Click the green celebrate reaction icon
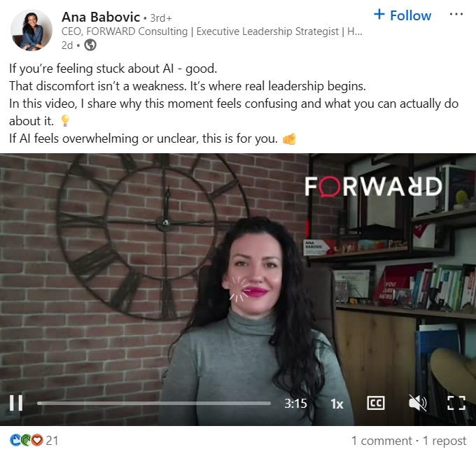476x454 pixels. point(26,440)
